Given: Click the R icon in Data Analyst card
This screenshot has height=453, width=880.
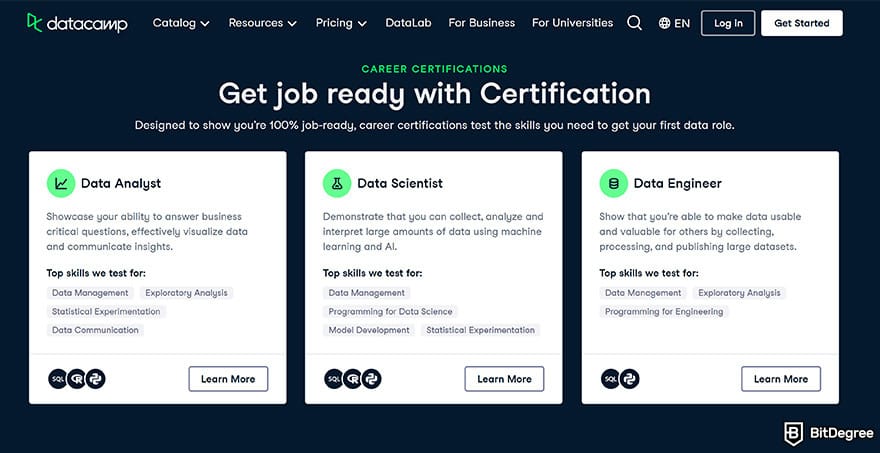Looking at the screenshot, I should (x=76, y=379).
